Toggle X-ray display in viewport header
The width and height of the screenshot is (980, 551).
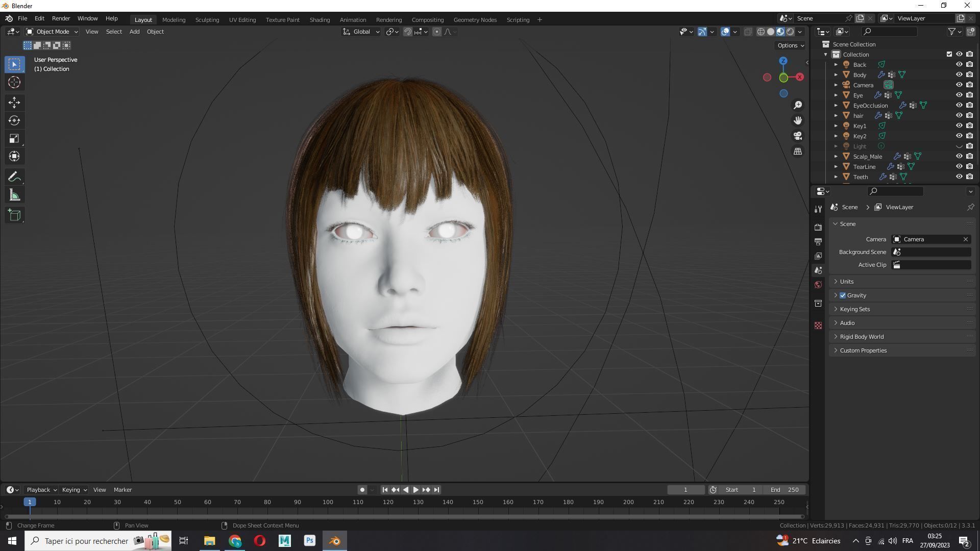748,32
